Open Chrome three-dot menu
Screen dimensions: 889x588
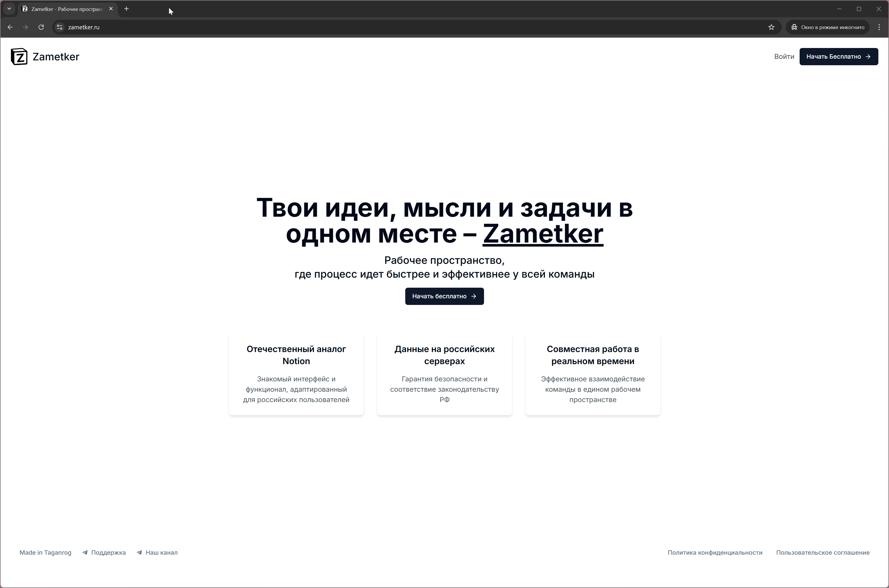pos(879,27)
